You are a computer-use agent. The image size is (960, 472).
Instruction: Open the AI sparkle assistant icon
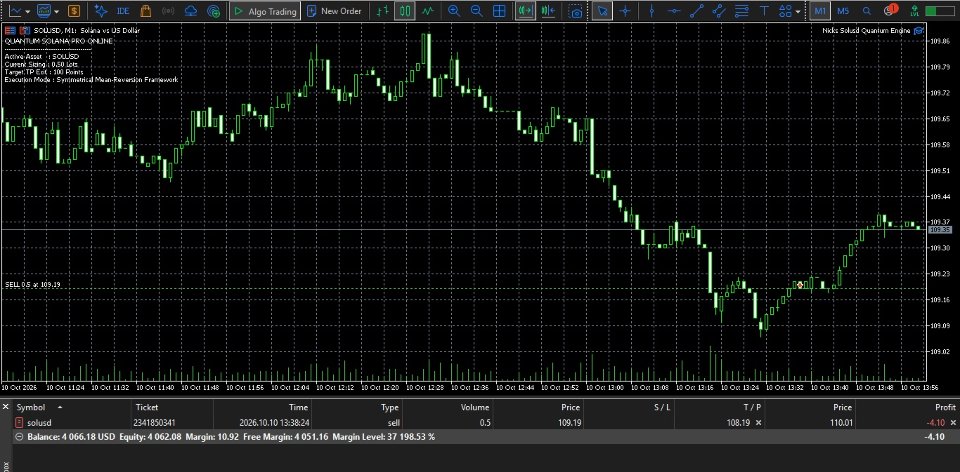pyautogui.click(x=101, y=11)
